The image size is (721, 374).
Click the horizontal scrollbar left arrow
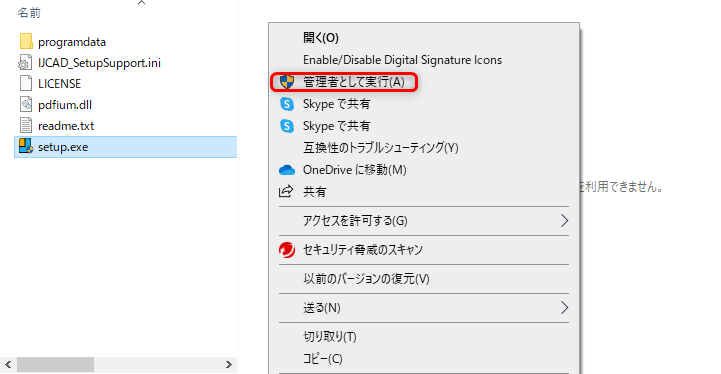point(8,365)
